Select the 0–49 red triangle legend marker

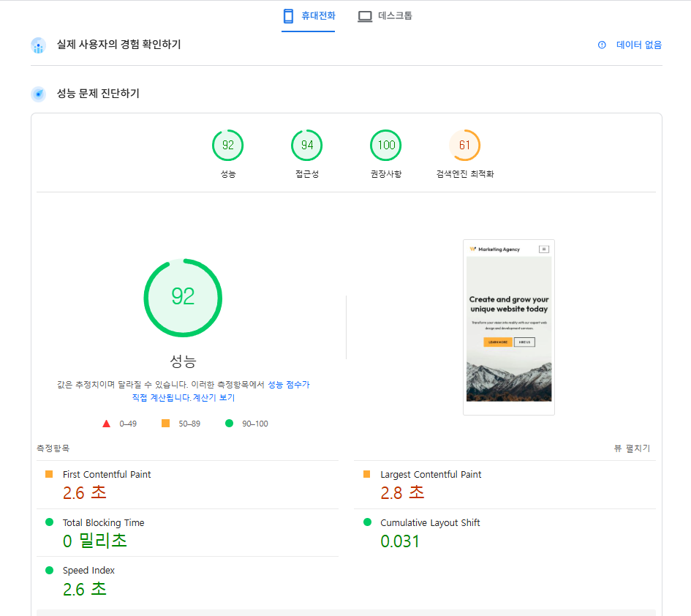tap(105, 423)
